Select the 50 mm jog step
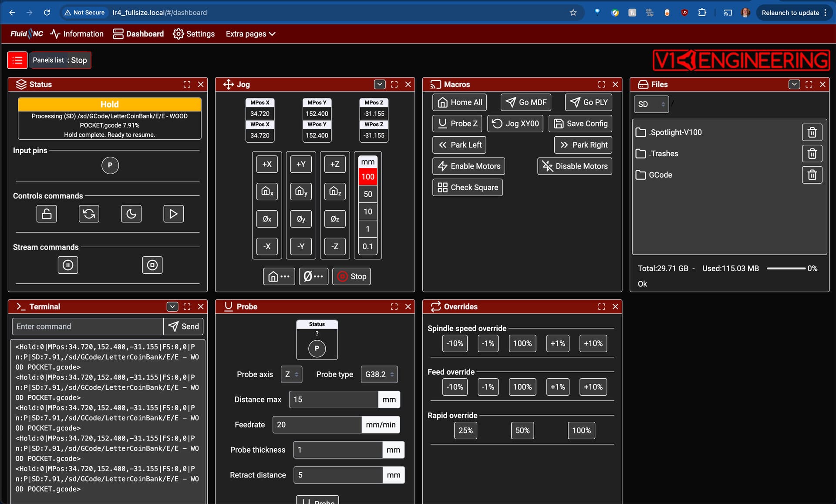The height and width of the screenshot is (504, 836). [368, 194]
